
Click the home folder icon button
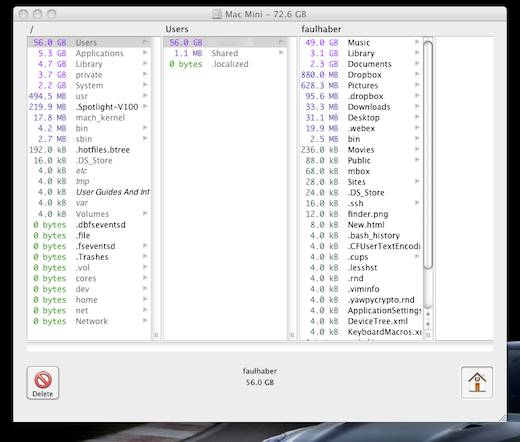[x=477, y=382]
